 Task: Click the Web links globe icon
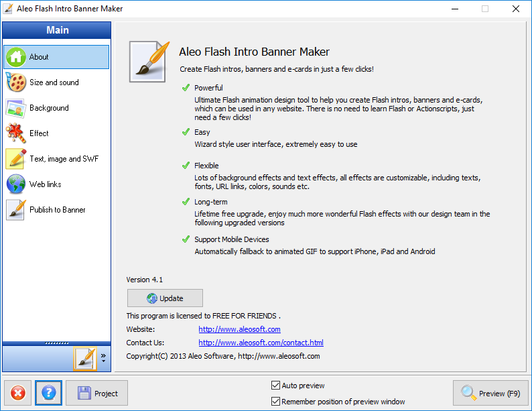click(15, 184)
